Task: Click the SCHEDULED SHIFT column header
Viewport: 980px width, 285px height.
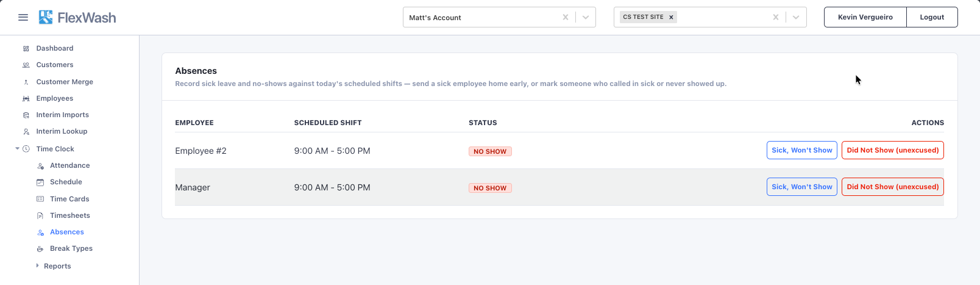Action: coord(328,123)
